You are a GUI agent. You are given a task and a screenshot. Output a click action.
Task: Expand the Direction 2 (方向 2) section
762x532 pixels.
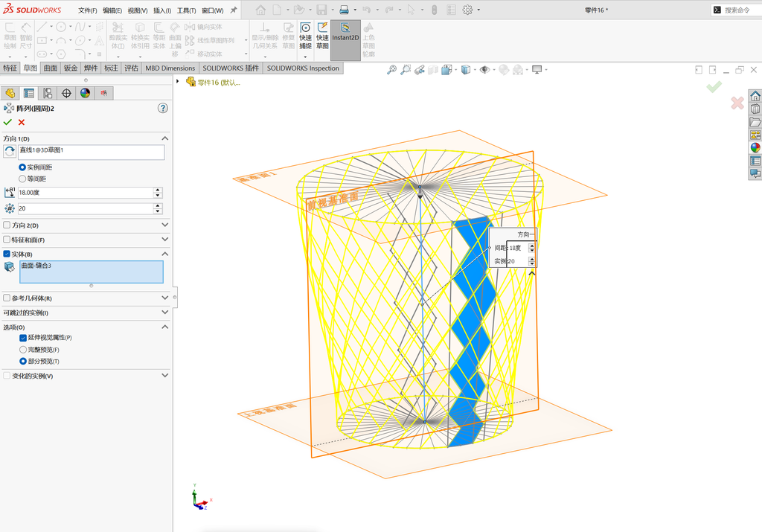click(164, 225)
